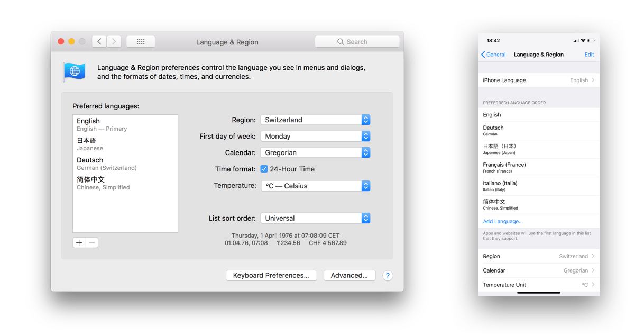Open the Region dropdown showing Switzerland
This screenshot has width=644, height=335.
coord(316,120)
